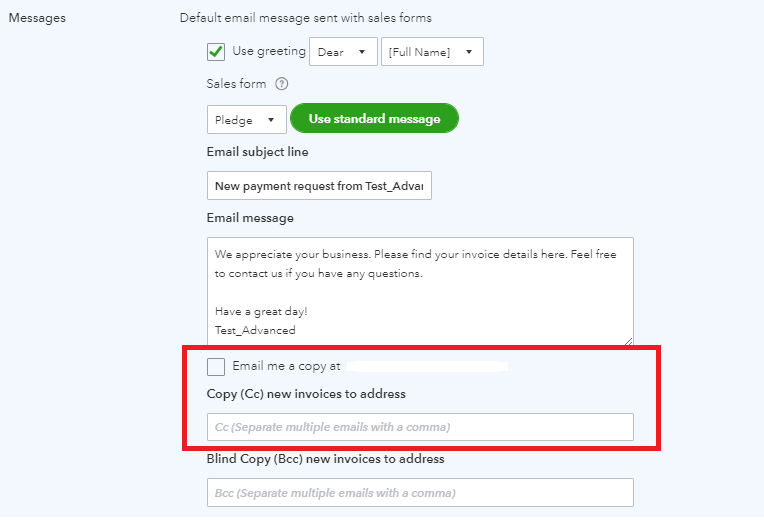Focus the Email message text area
Viewport: 764px width, 520px height.
click(420, 292)
